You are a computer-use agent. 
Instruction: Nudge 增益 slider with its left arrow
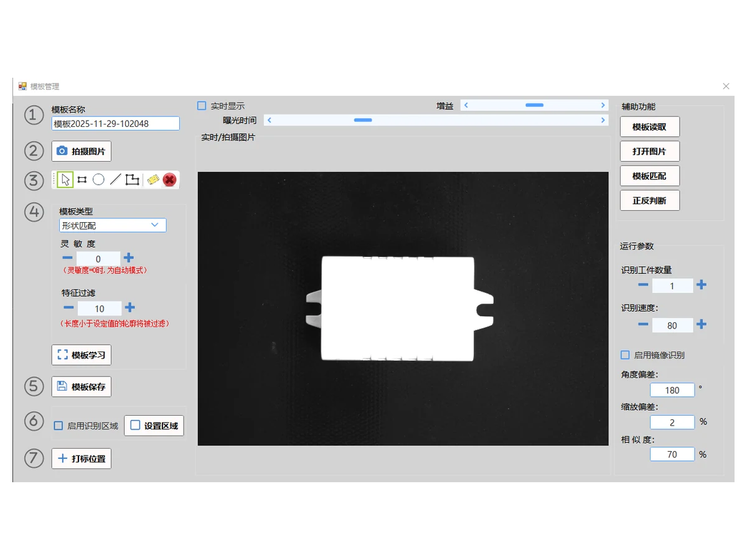pyautogui.click(x=466, y=105)
